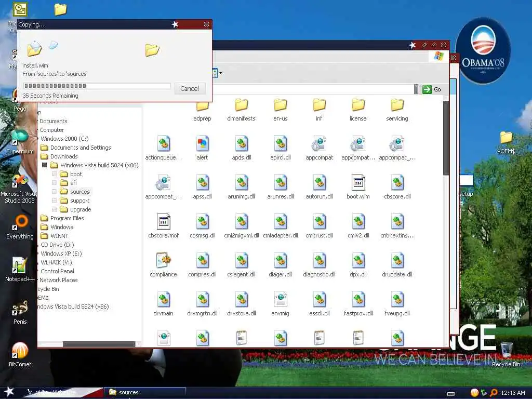Open the inf folder

coord(320,110)
